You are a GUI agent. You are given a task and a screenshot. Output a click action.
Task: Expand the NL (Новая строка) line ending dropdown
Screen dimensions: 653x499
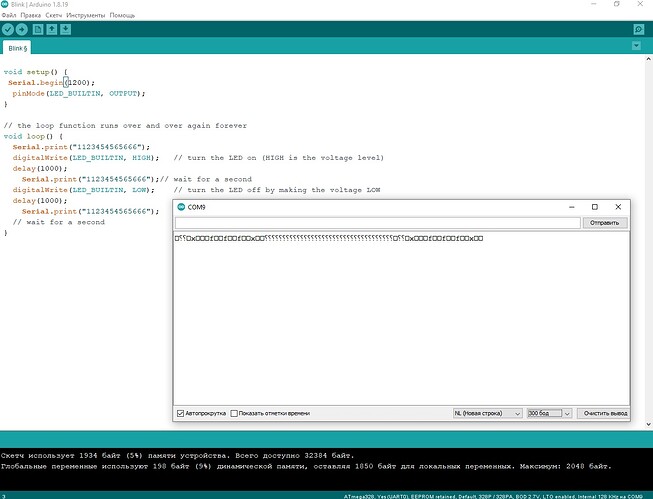[487, 413]
